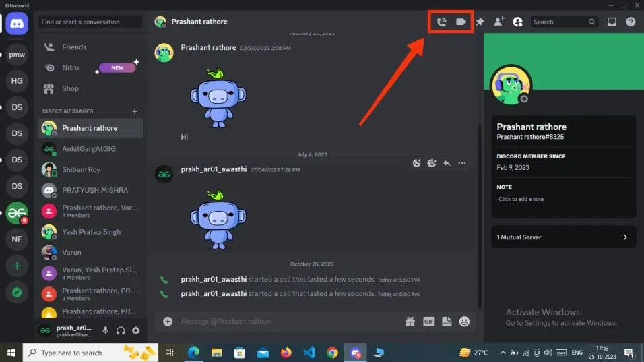The width and height of the screenshot is (644, 362).
Task: Click to add a note
Action: click(521, 199)
